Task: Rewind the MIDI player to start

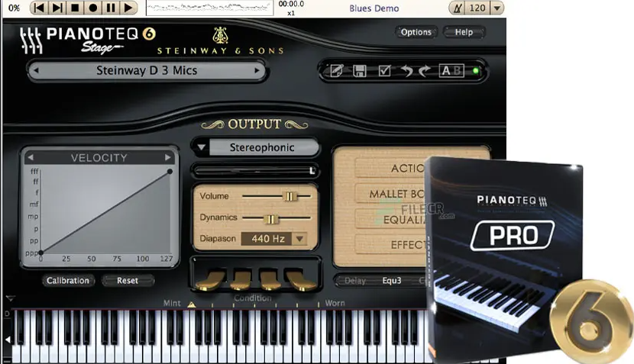Action: click(x=39, y=8)
